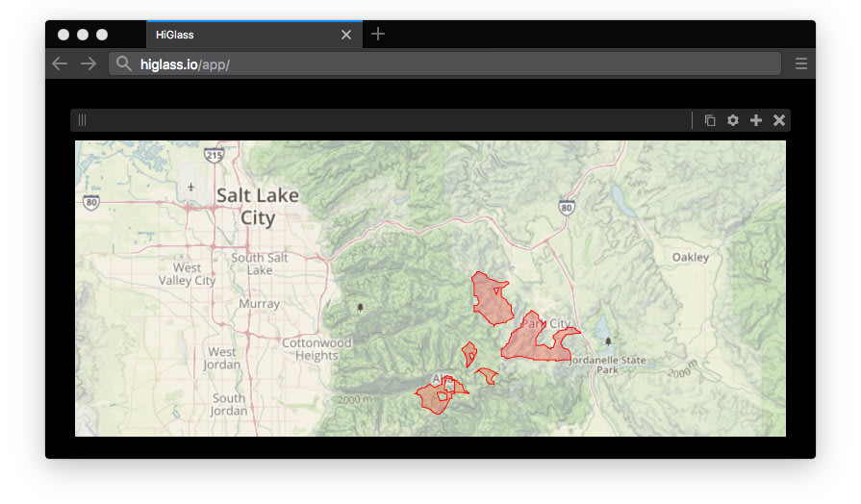
Task: Open view settings gear icon
Action: [x=733, y=120]
